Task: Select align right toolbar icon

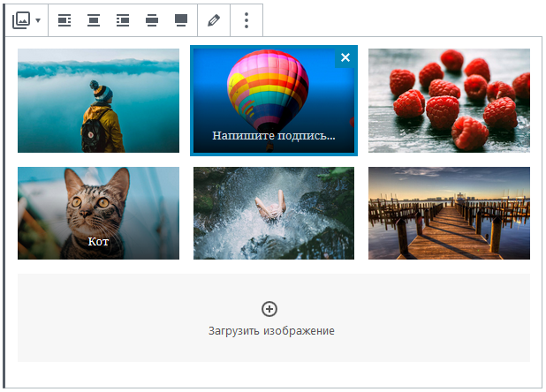Action: pyautogui.click(x=123, y=20)
